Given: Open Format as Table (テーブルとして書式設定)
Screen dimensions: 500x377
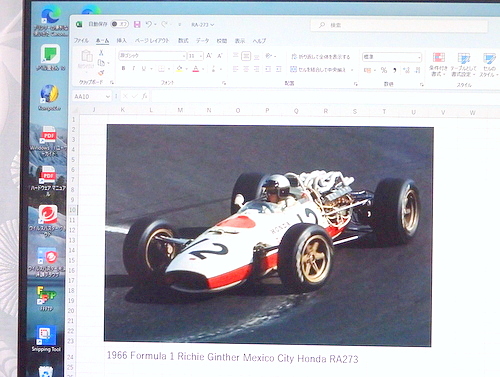Looking at the screenshot, I should (463, 65).
